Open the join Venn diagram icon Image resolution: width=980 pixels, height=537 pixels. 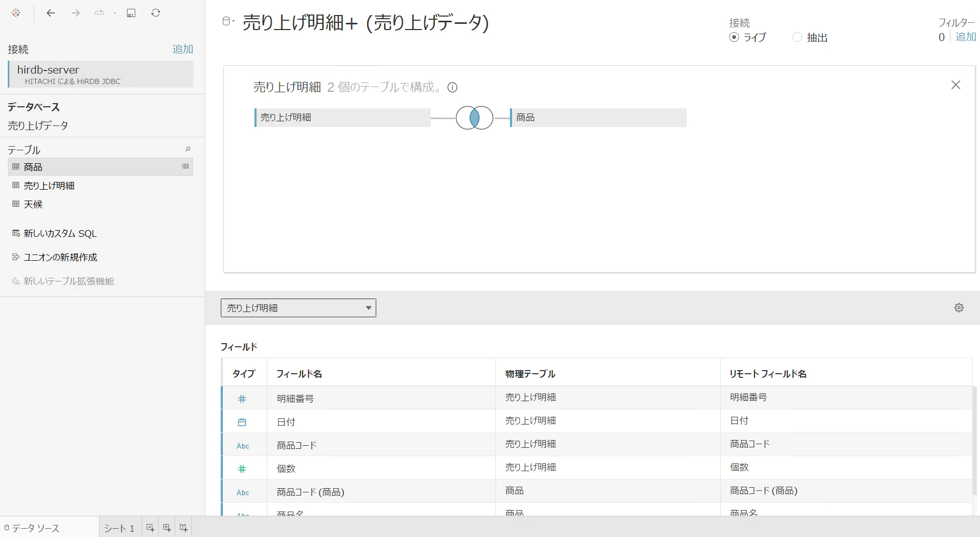474,118
